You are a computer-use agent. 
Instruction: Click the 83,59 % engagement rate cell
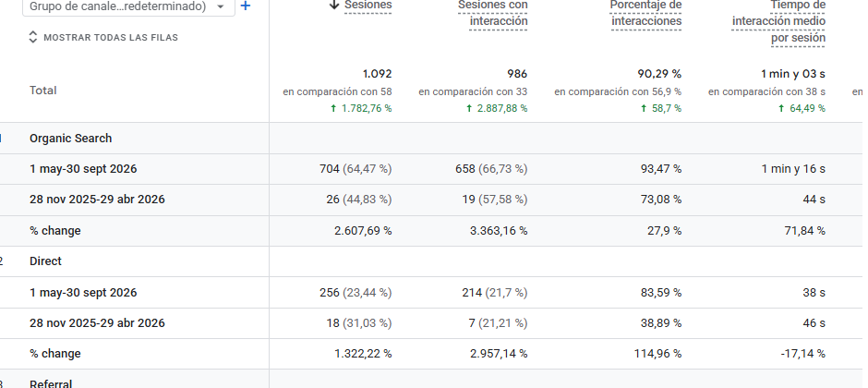[x=661, y=293]
